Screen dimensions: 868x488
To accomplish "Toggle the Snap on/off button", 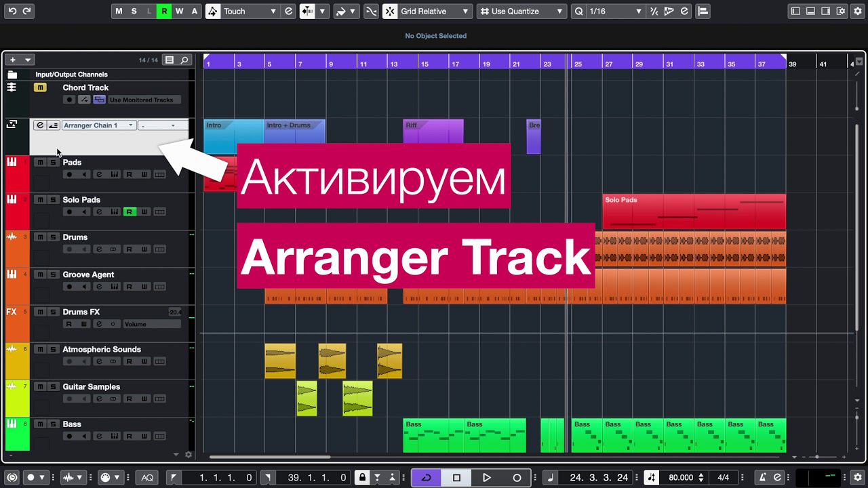I will point(390,12).
